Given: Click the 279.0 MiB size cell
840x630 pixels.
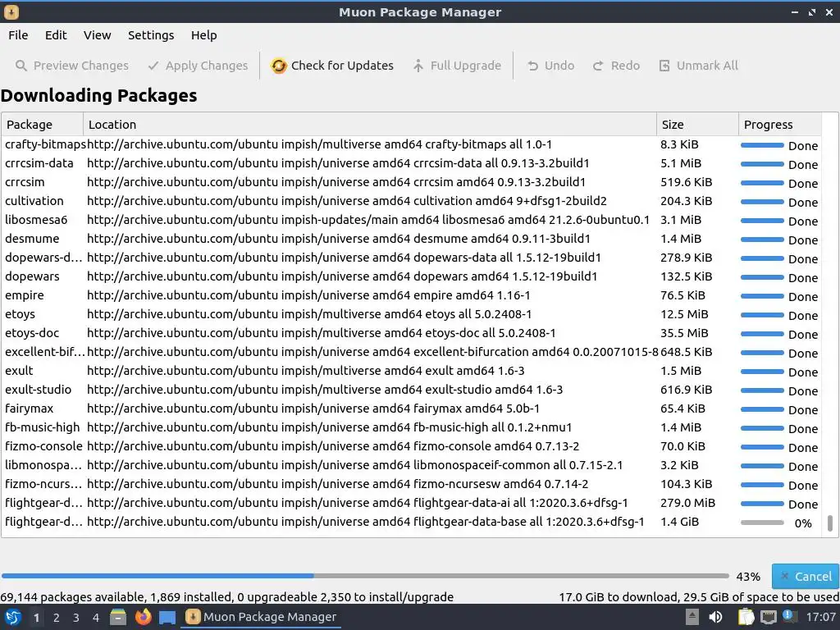Looking at the screenshot, I should point(688,503).
